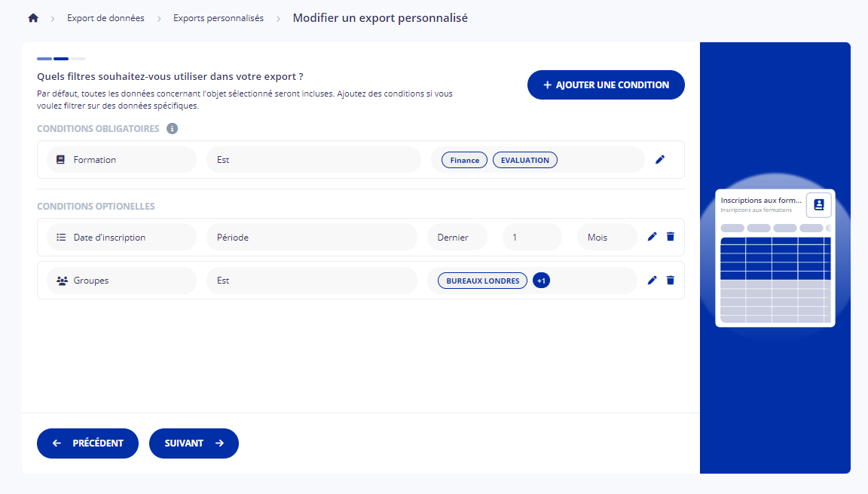Go to Export de données breadcrumb
This screenshot has width=868, height=494.
105,18
